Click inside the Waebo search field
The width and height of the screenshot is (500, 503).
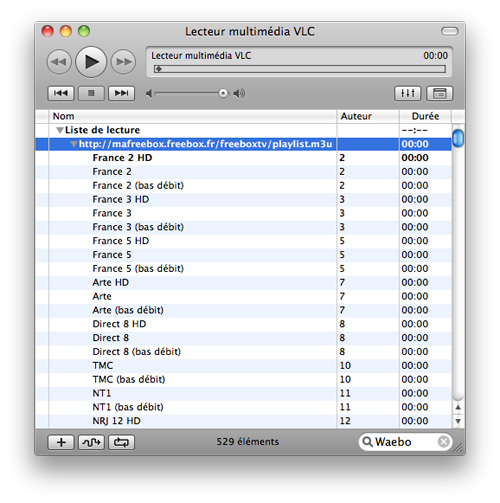click(x=406, y=442)
